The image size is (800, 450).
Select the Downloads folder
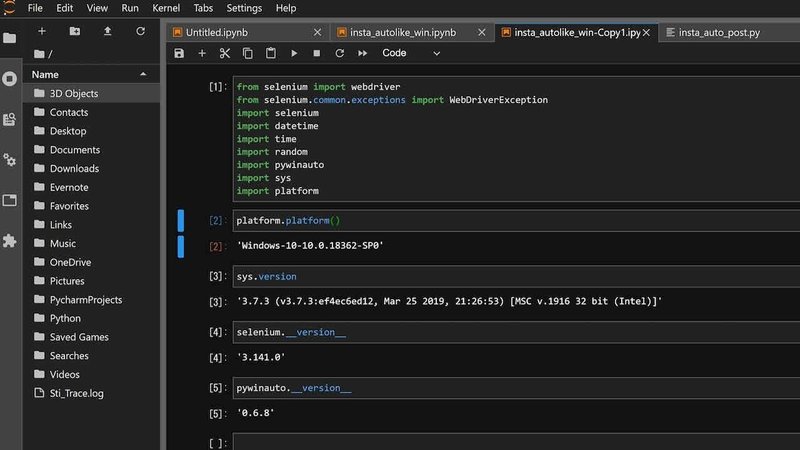(91, 168)
